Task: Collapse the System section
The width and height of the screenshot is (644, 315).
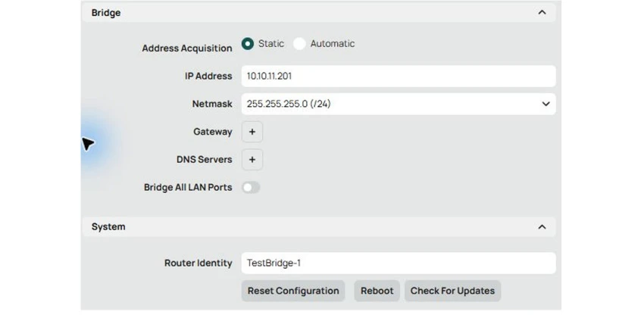Action: click(x=542, y=226)
